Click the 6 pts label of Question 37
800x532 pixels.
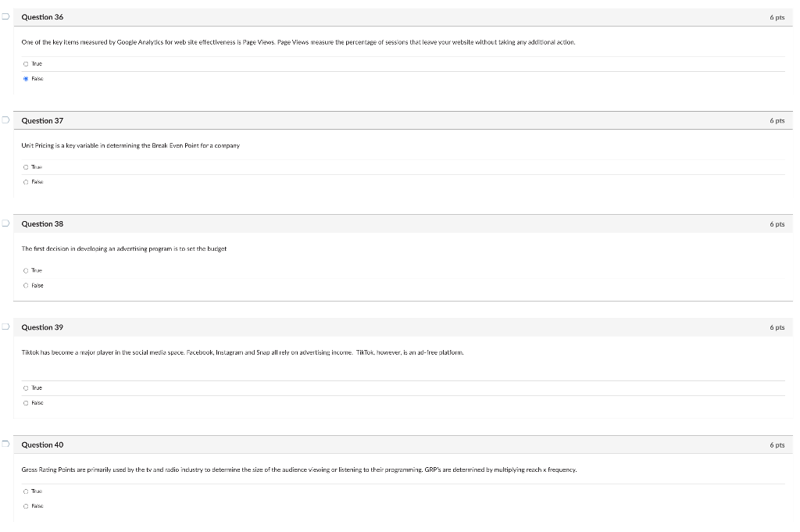point(777,121)
